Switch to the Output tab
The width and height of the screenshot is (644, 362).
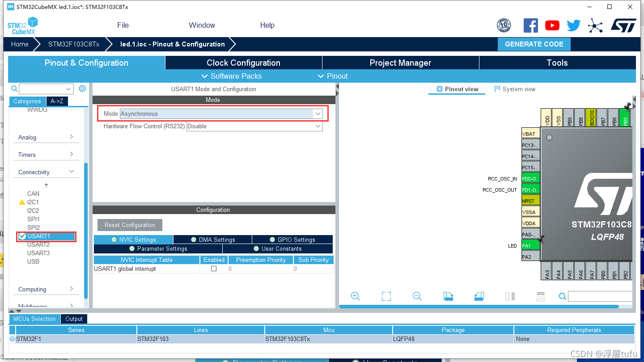(x=74, y=319)
